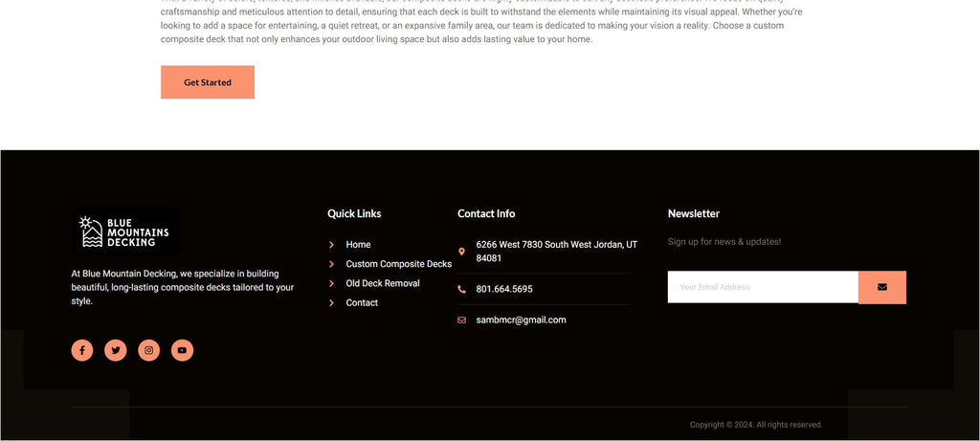Click the Facebook social icon
980x441 pixels.
pos(82,350)
